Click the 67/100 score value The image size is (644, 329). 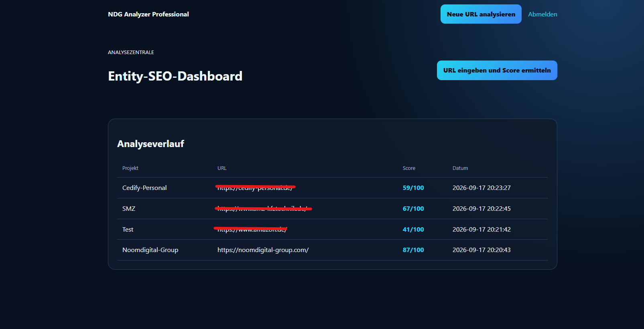tap(413, 208)
